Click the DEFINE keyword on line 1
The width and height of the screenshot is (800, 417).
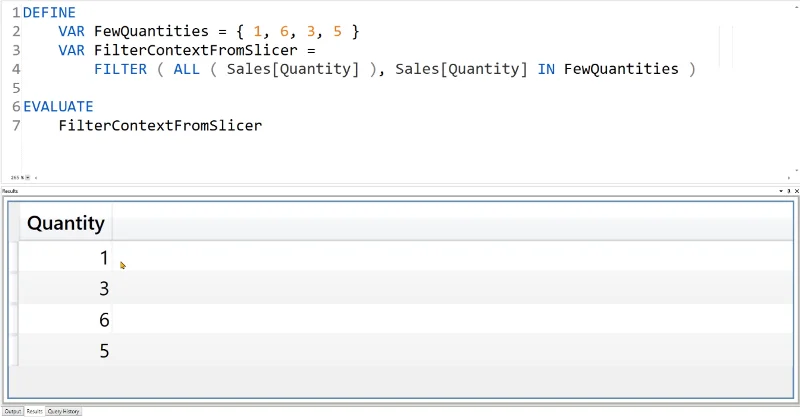pyautogui.click(x=49, y=13)
